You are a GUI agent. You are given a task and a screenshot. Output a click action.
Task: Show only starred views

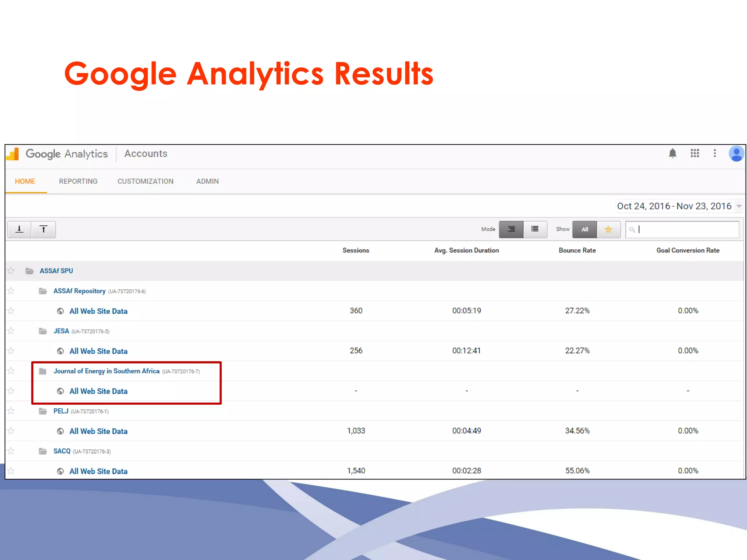[608, 229]
